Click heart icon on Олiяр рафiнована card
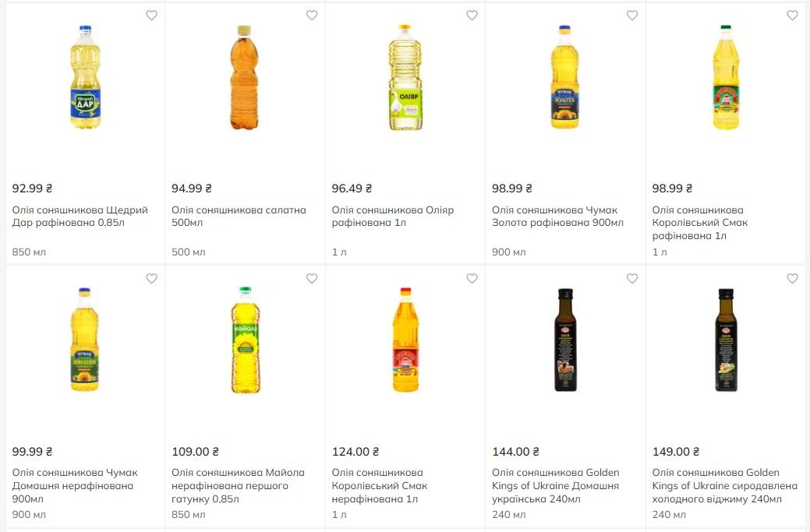This screenshot has width=810, height=532. coord(472,16)
